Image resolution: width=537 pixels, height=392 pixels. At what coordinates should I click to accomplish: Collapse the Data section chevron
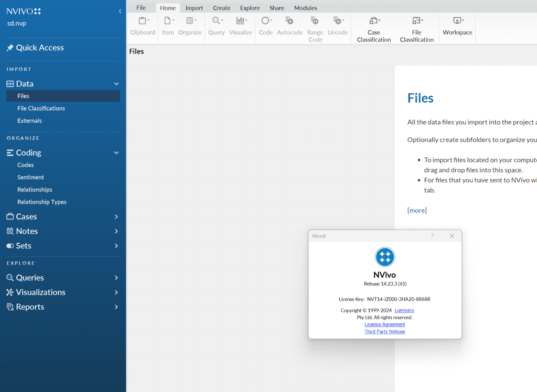[x=116, y=84]
